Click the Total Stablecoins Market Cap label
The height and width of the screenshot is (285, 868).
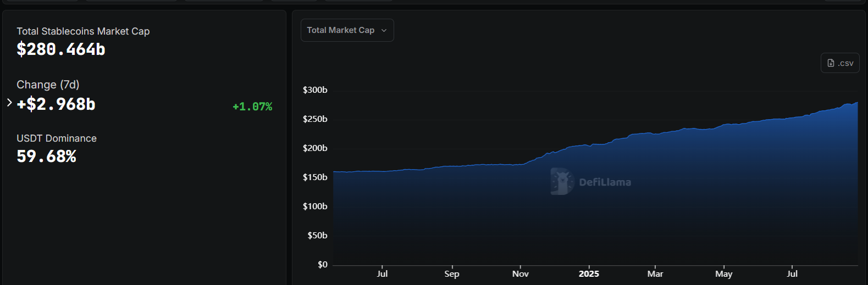(x=83, y=31)
